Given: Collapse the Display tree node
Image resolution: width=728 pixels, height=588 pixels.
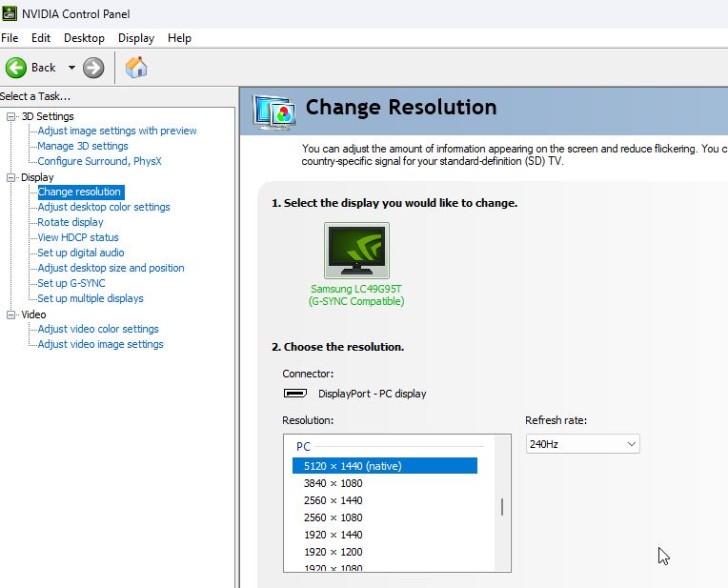Looking at the screenshot, I should coord(10,177).
